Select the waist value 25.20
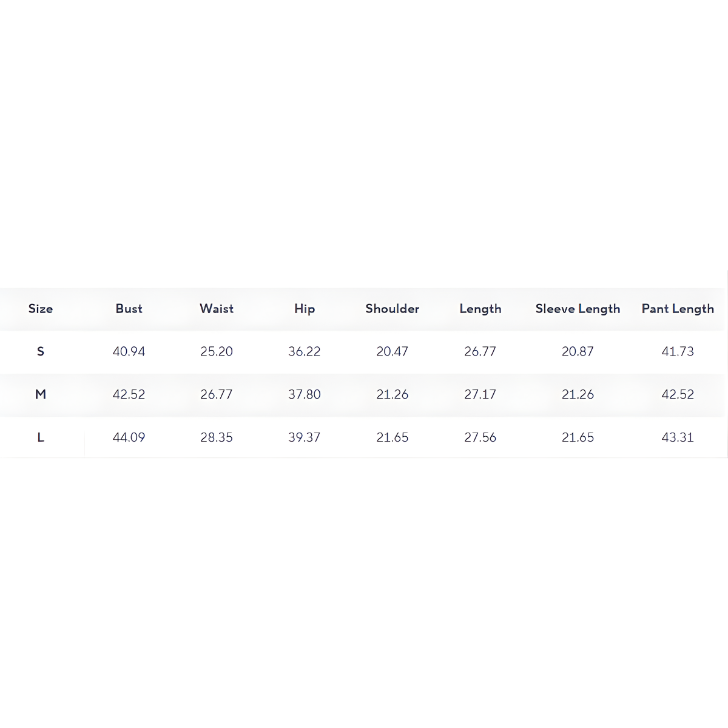Screen dimensions: 728x728 click(217, 351)
